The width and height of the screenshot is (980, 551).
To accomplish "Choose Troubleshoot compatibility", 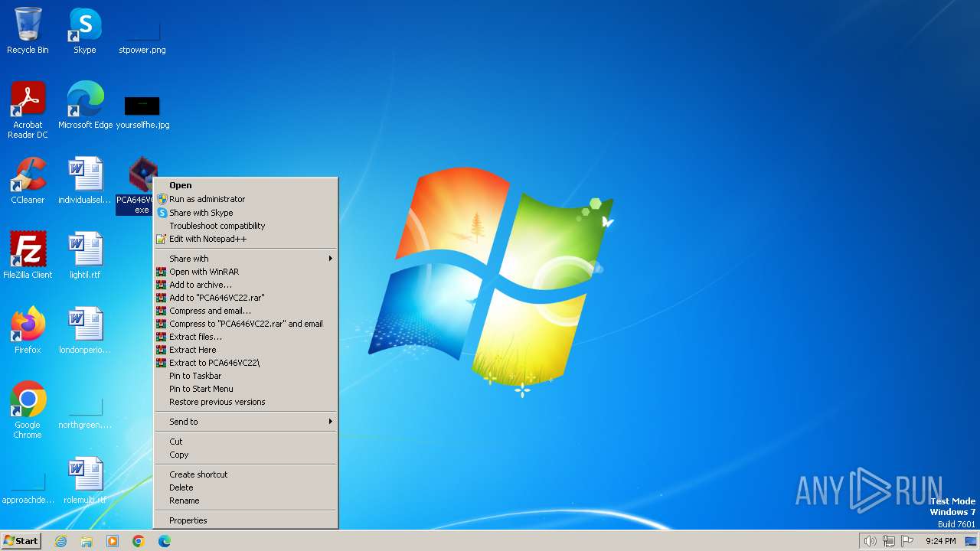I will [x=245, y=226].
